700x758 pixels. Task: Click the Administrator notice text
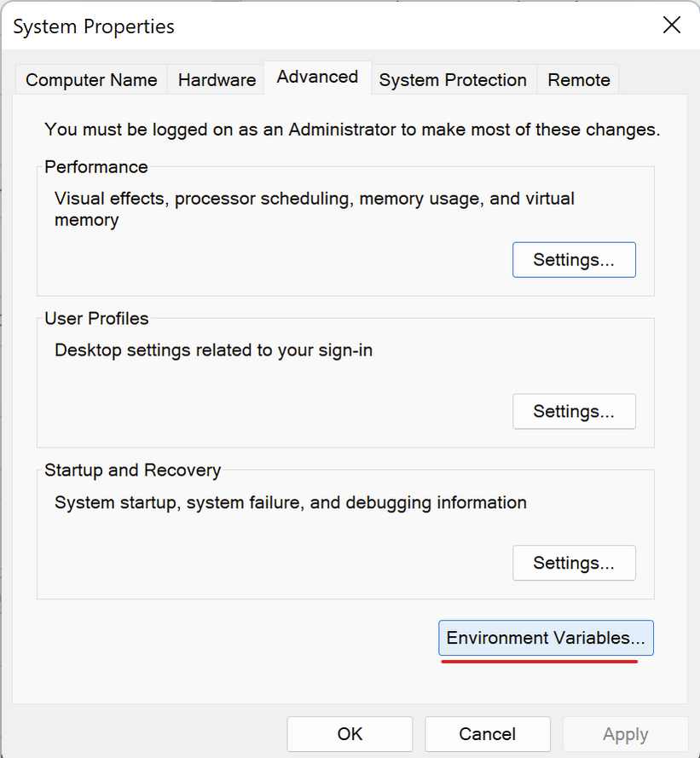pyautogui.click(x=352, y=130)
